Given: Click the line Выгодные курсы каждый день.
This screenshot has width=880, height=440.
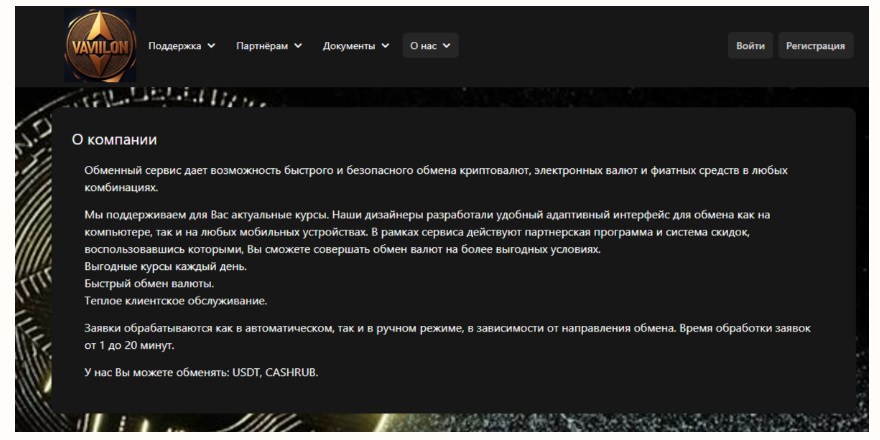Looking at the screenshot, I should pyautogui.click(x=166, y=267).
